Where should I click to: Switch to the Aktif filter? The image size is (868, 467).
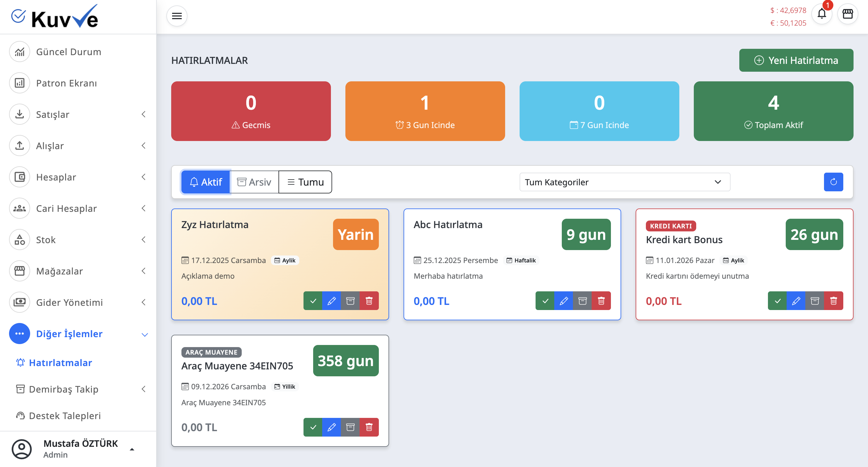206,182
